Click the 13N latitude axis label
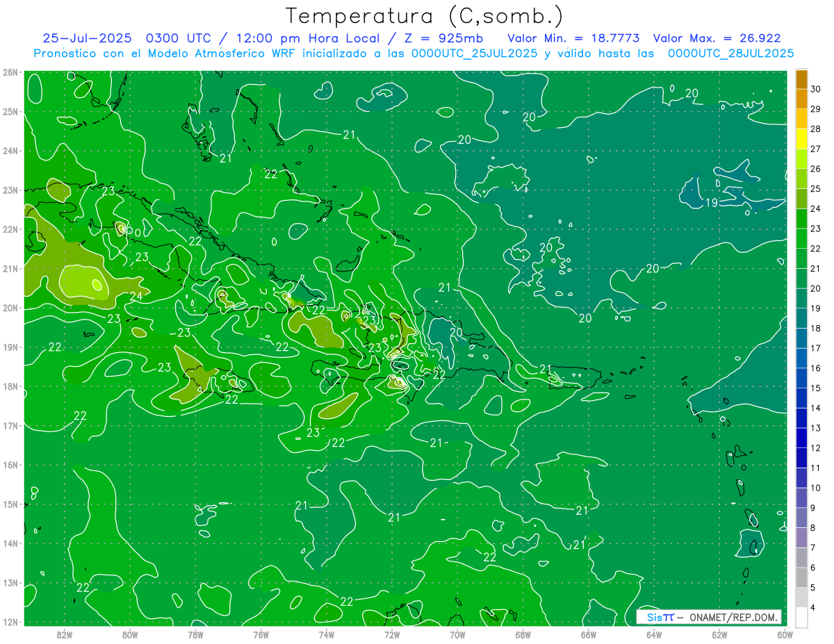This screenshot has width=834, height=644. coord(10,582)
